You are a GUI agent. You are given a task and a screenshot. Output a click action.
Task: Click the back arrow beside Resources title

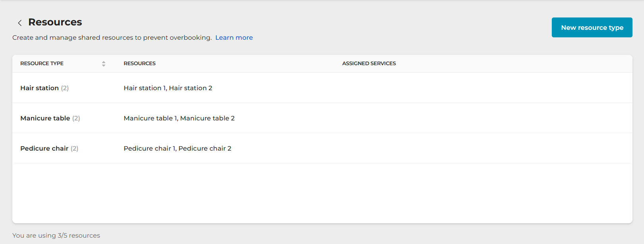(x=19, y=23)
